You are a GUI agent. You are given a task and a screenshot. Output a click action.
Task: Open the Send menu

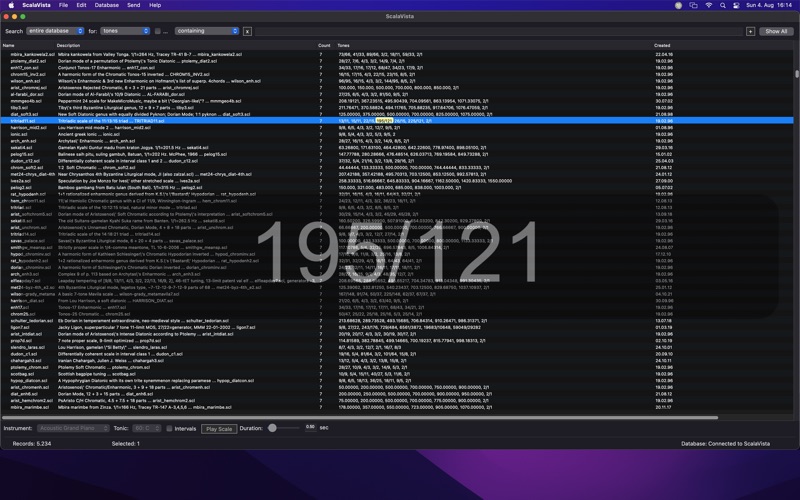[x=134, y=5]
